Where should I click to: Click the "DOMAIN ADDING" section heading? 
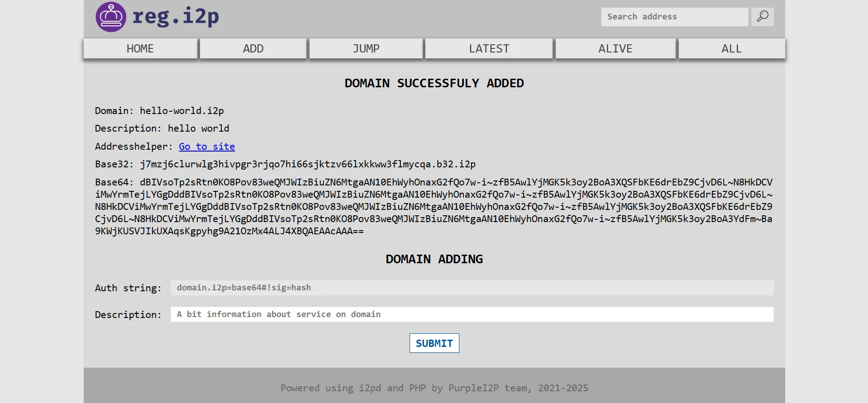click(x=434, y=259)
